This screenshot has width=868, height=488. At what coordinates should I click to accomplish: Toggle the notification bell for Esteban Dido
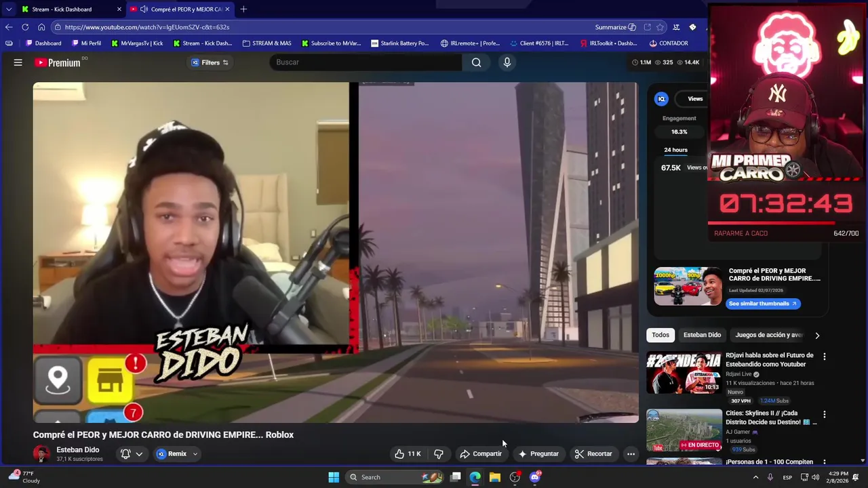point(125,454)
